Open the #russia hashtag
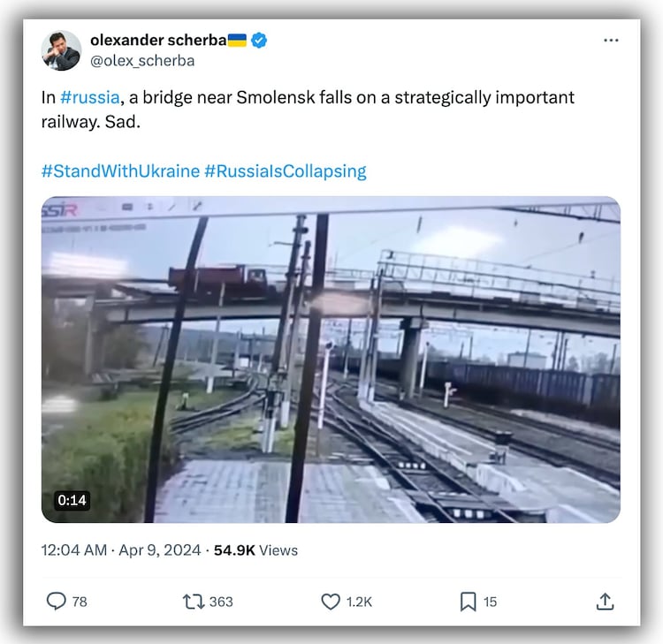Image resolution: width=663 pixels, height=644 pixels. click(x=90, y=97)
